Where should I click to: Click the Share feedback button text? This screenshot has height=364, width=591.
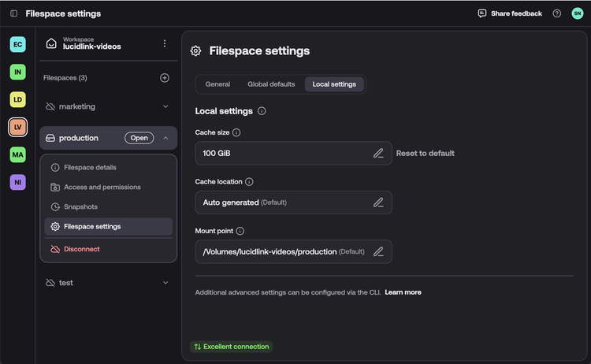click(x=516, y=13)
